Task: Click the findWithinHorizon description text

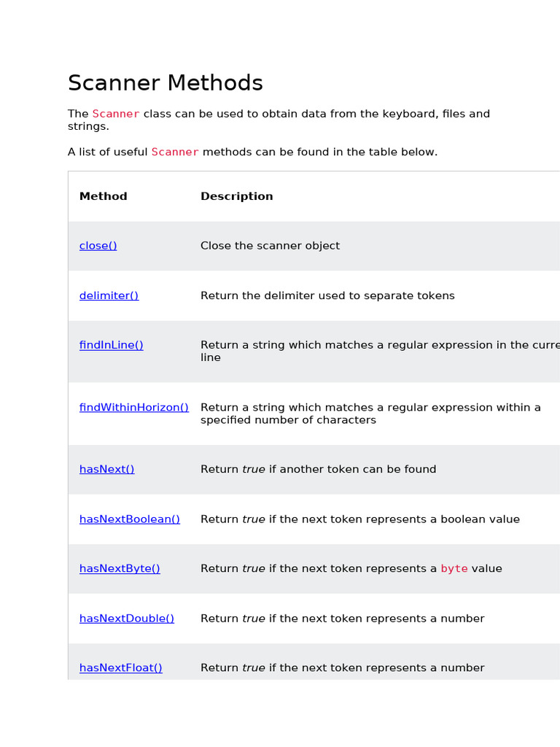Action: 370,414
